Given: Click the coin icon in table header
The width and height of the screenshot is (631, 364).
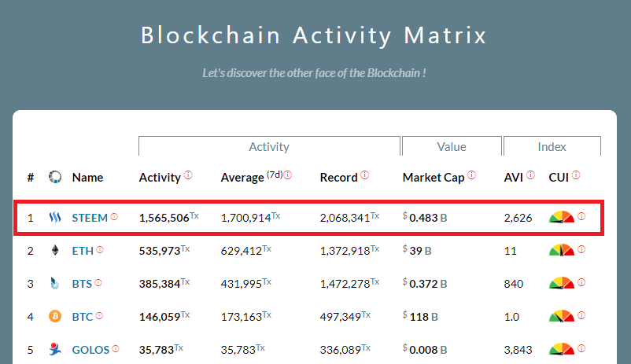Looking at the screenshot, I should pyautogui.click(x=55, y=178).
